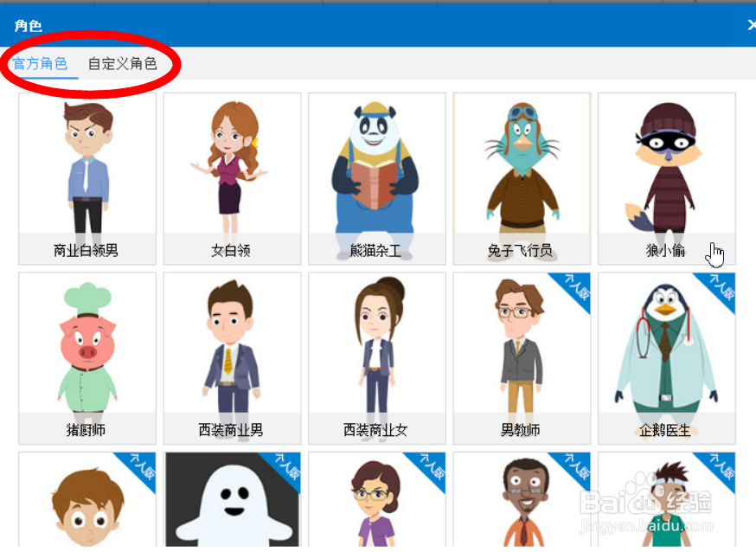Image resolution: width=756 pixels, height=552 pixels.
Task: Click the 西装商业女 name label
Action: click(x=375, y=429)
